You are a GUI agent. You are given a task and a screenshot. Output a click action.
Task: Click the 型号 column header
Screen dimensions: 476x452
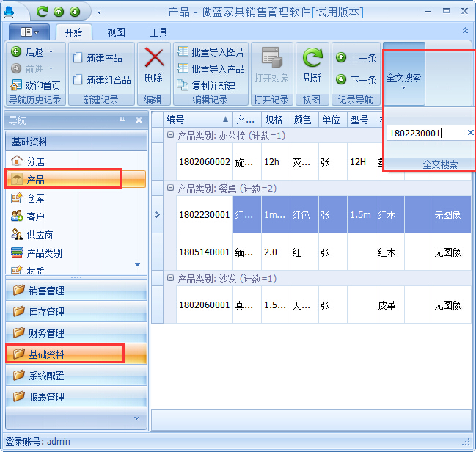(x=362, y=120)
